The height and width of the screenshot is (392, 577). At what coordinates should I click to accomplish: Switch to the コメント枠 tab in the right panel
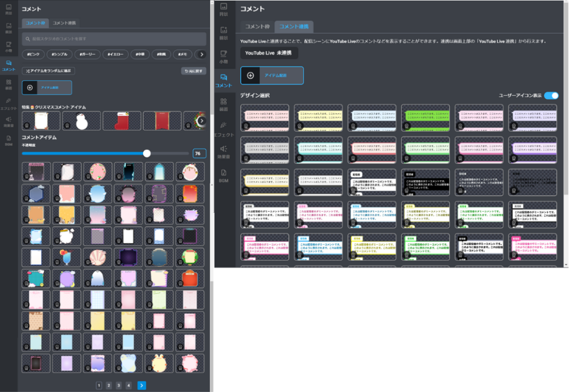(x=257, y=26)
